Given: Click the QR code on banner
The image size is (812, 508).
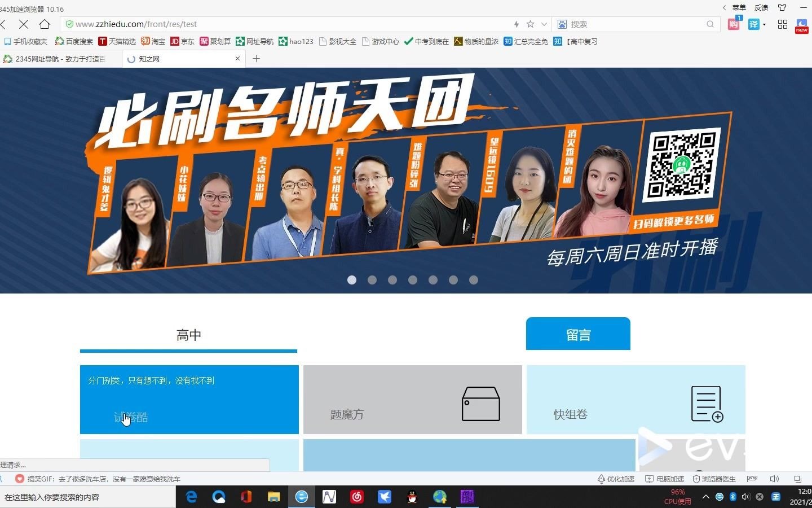Looking at the screenshot, I should click(x=682, y=165).
